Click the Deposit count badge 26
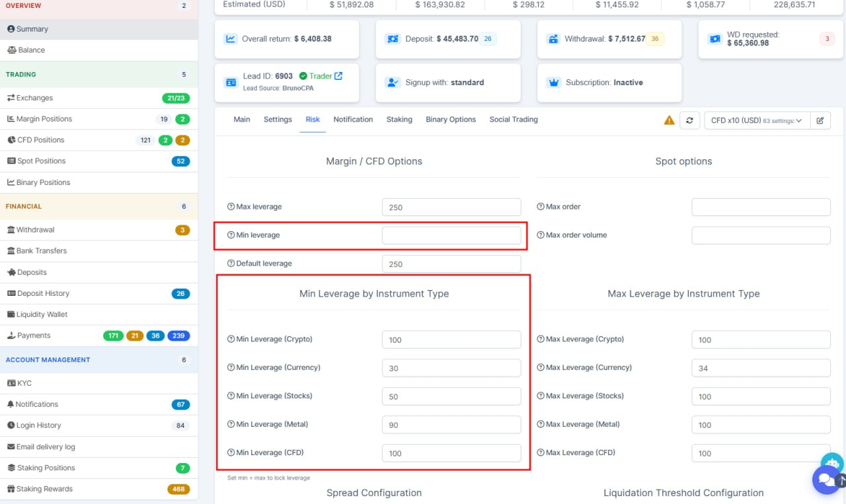846x504 pixels. click(488, 39)
